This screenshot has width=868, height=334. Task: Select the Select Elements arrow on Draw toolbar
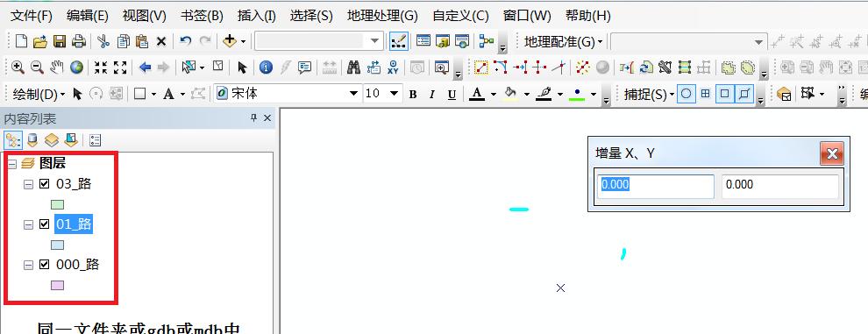pos(77,94)
